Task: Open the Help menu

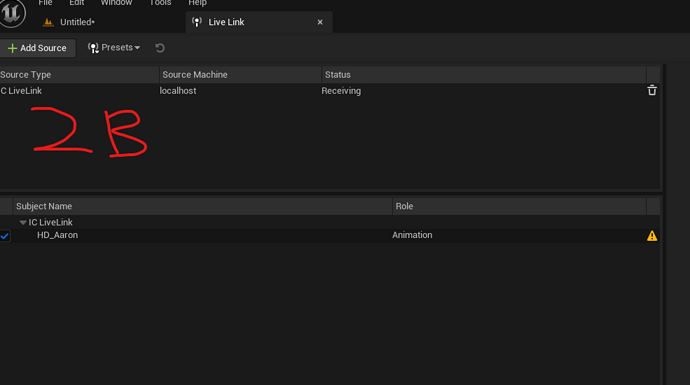Action: coord(197,3)
